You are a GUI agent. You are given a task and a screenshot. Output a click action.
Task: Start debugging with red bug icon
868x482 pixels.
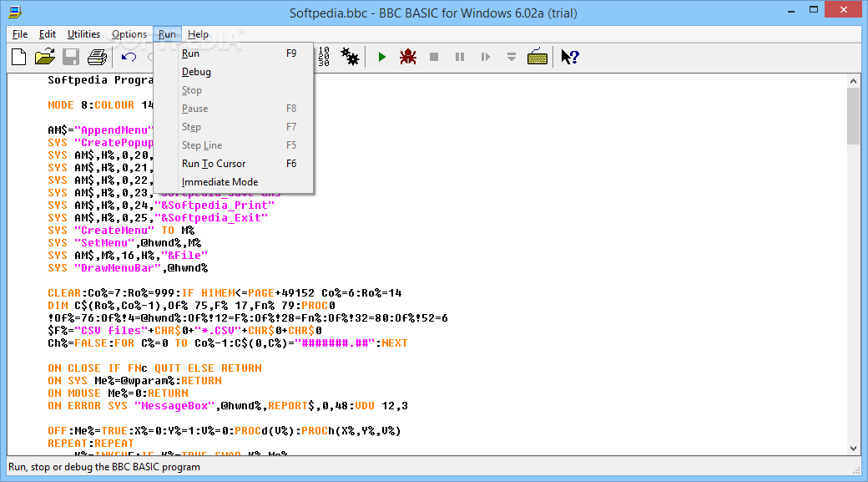[x=408, y=57]
